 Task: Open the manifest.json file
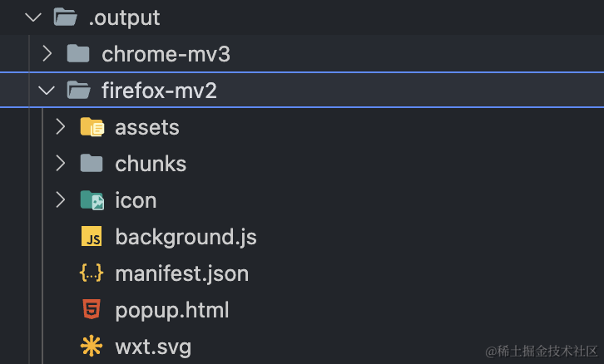pos(181,273)
